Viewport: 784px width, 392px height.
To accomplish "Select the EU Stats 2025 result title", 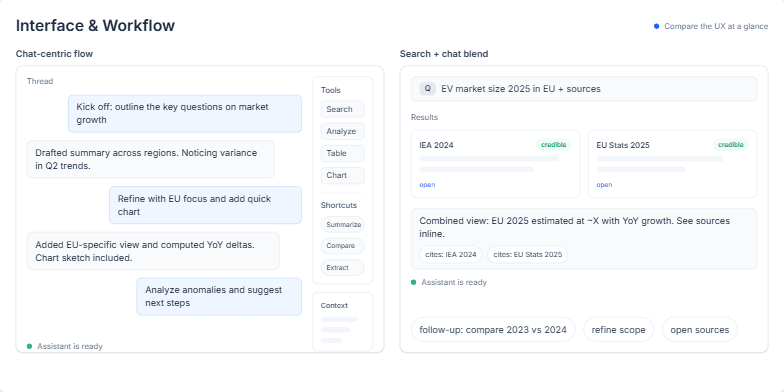I will (x=623, y=145).
